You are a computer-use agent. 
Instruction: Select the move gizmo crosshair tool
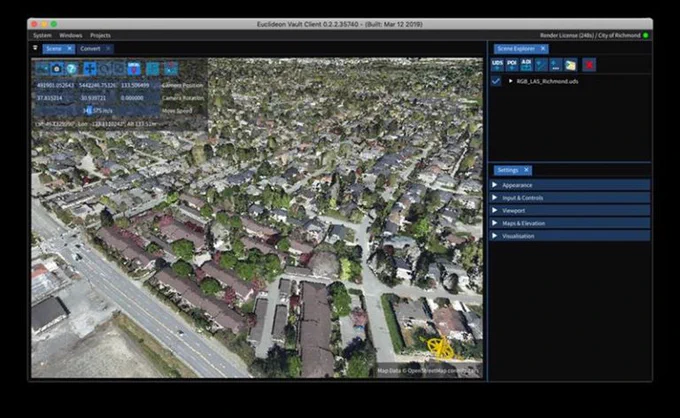tap(90, 69)
